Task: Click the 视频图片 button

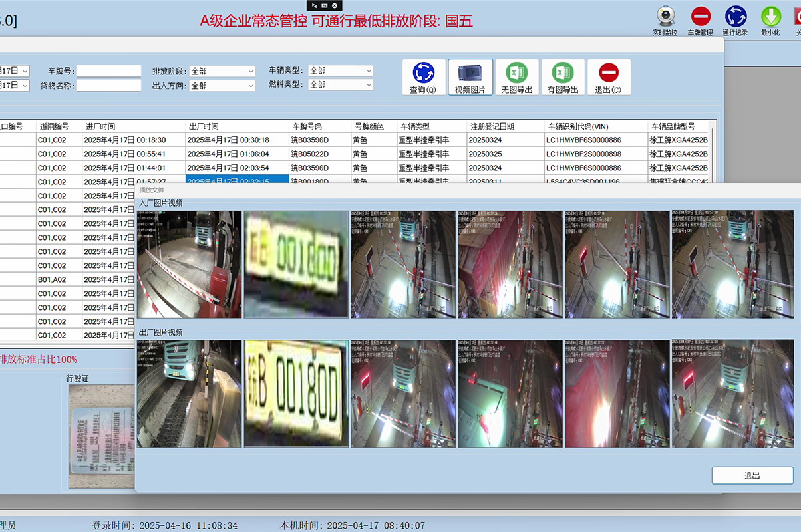Action: (x=470, y=77)
